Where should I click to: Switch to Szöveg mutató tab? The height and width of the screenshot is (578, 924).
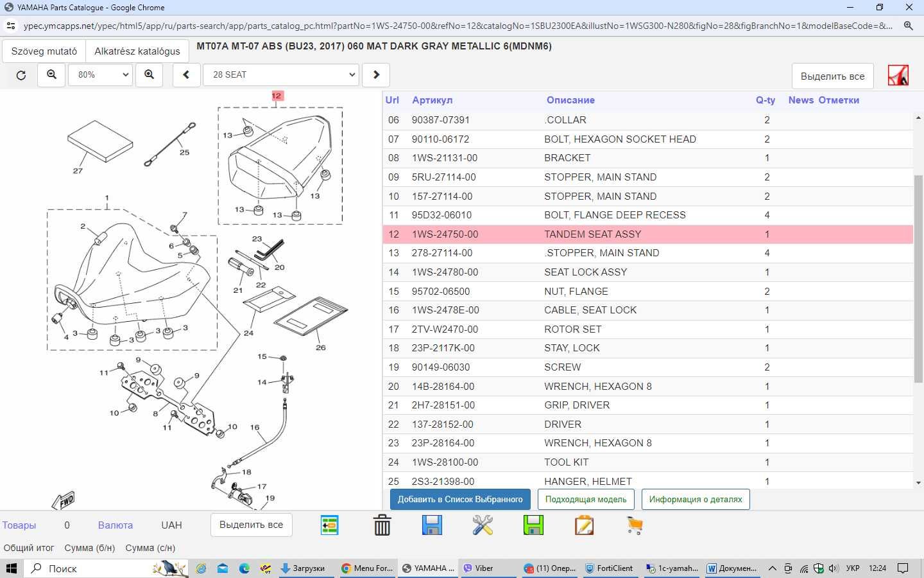44,51
